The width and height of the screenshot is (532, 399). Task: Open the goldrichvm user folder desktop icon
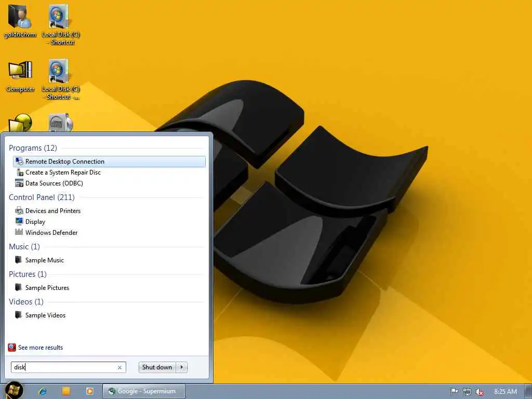pos(20,21)
